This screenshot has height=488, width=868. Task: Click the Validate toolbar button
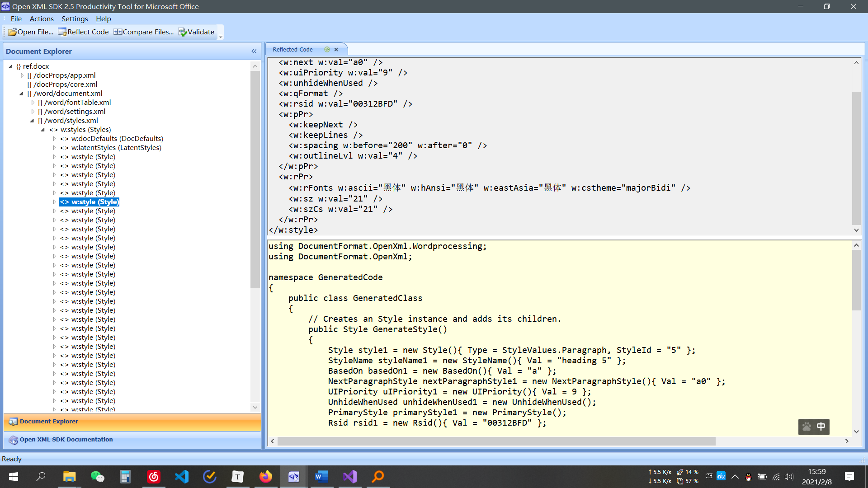pos(196,32)
